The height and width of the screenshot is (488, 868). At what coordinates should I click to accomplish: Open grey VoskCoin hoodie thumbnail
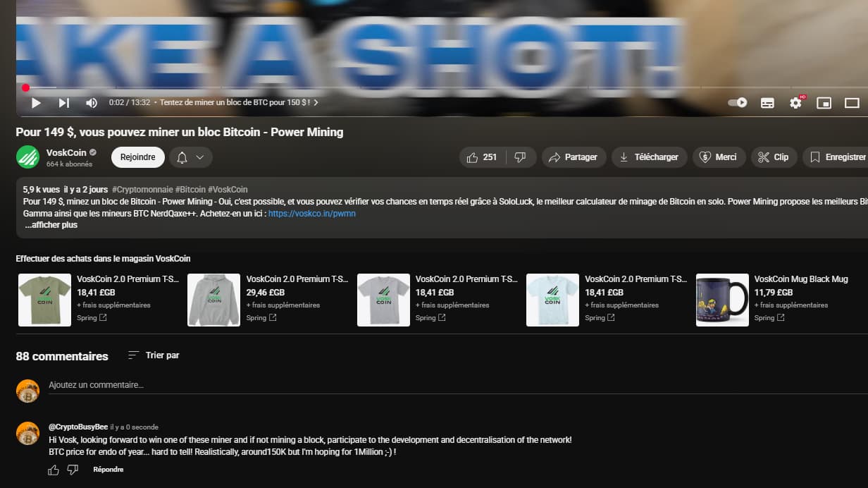[x=213, y=300]
